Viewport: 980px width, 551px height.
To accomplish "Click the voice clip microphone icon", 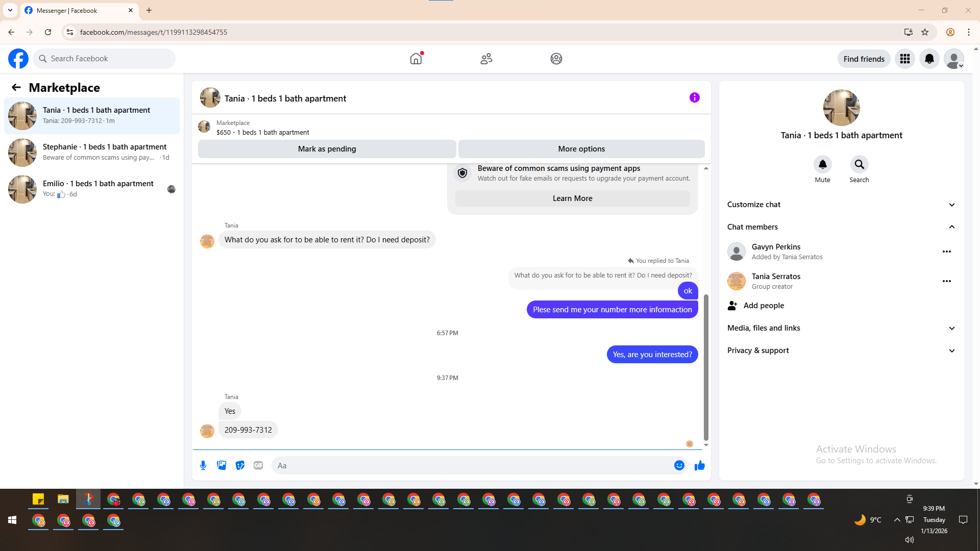I will tap(203, 465).
